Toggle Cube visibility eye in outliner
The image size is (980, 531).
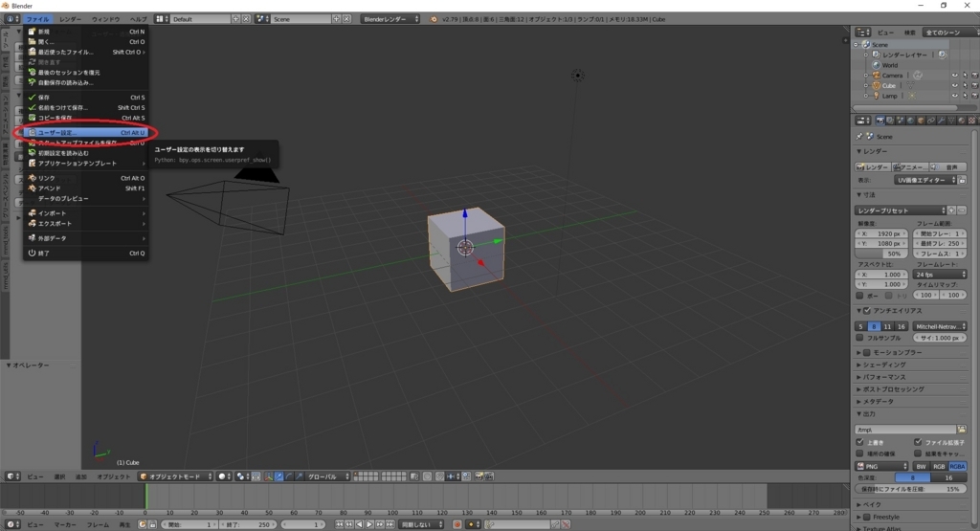coord(954,85)
